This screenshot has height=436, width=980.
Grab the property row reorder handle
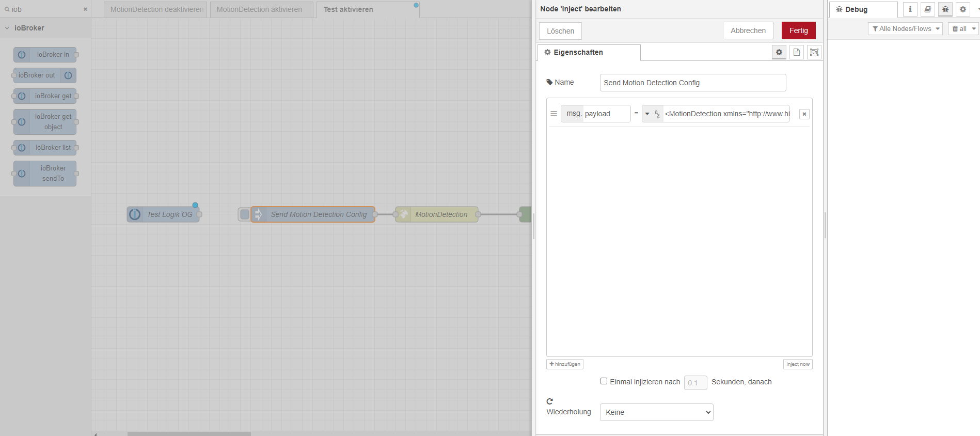554,114
